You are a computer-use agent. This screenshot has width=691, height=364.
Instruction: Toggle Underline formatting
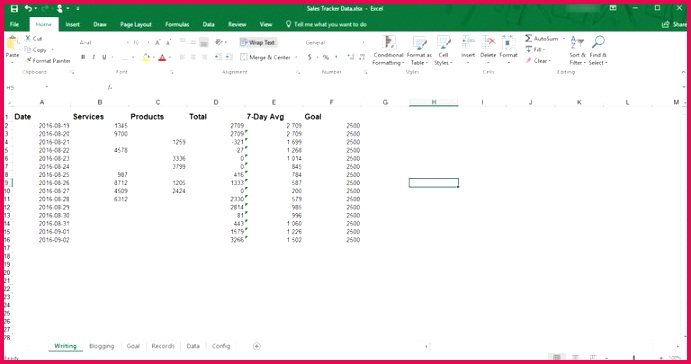pos(104,57)
